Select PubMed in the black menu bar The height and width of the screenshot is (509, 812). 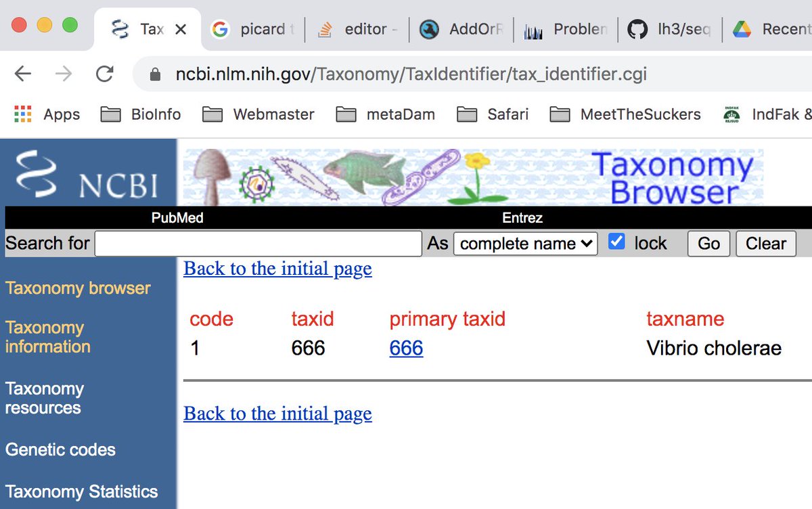click(177, 218)
